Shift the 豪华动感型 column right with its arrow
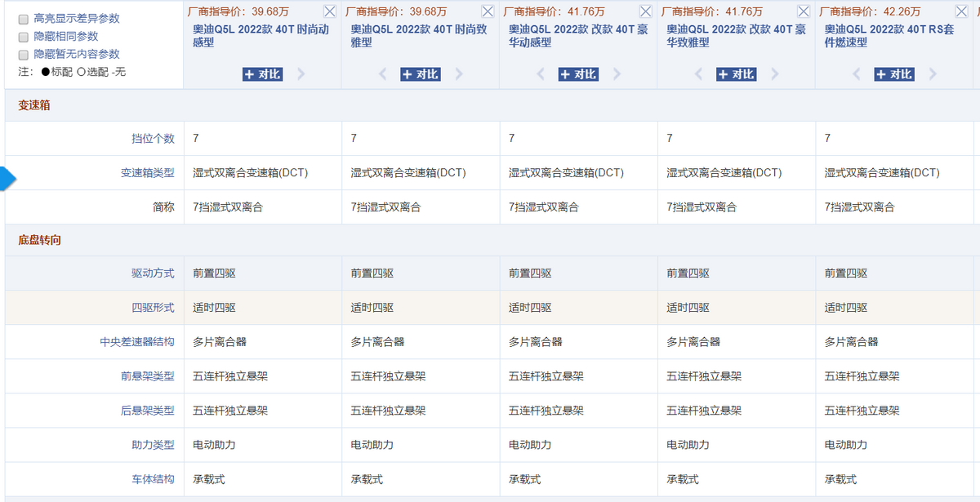This screenshot has height=502, width=980. 617,74
